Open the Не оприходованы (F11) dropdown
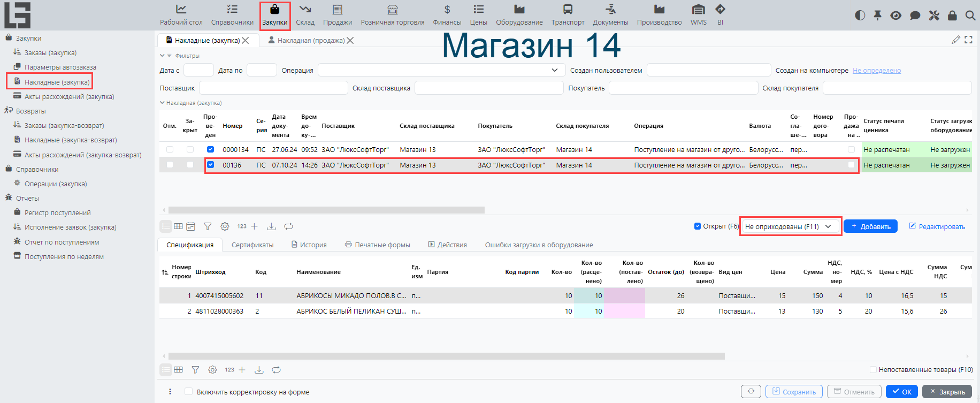Screen dimensions: 980x403 (790, 226)
